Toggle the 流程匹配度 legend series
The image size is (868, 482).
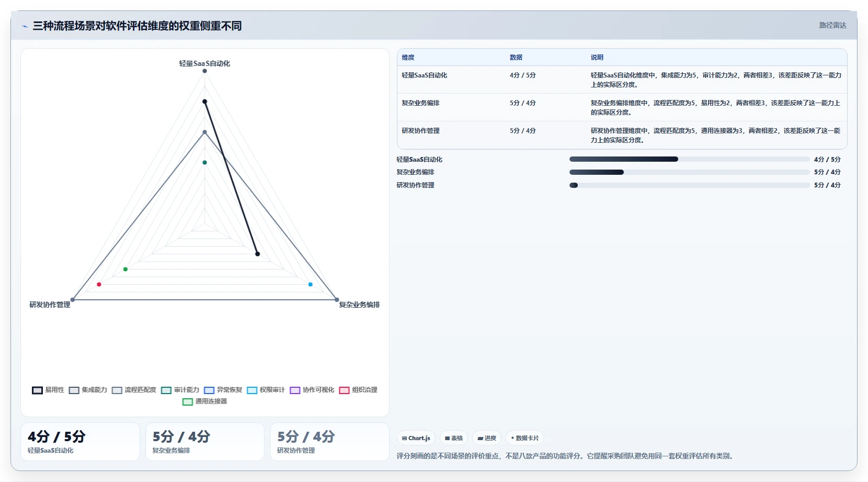tap(134, 390)
